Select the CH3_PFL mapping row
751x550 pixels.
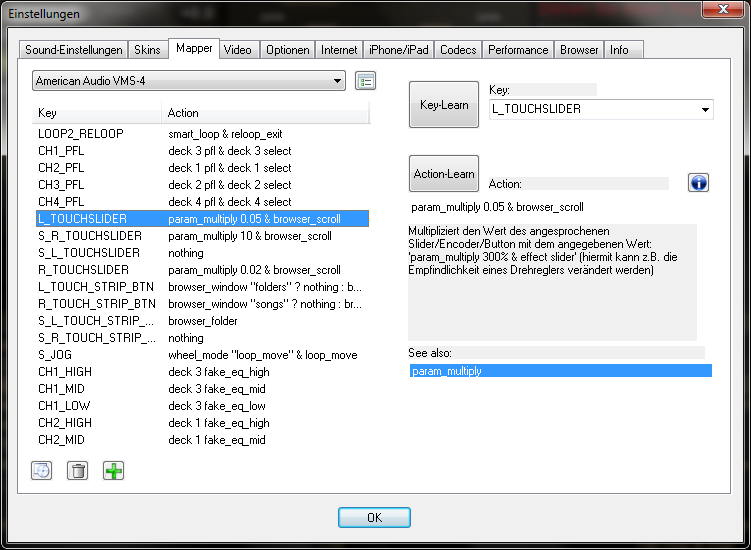coord(203,185)
